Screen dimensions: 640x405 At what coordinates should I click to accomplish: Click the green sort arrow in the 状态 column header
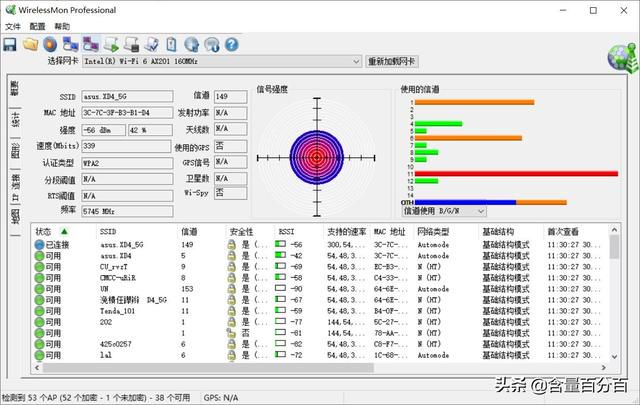64,231
